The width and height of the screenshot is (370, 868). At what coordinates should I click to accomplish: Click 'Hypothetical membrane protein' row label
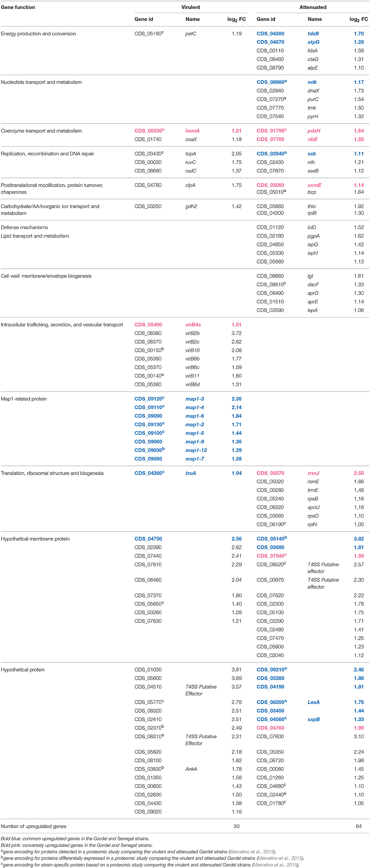pos(35,539)
